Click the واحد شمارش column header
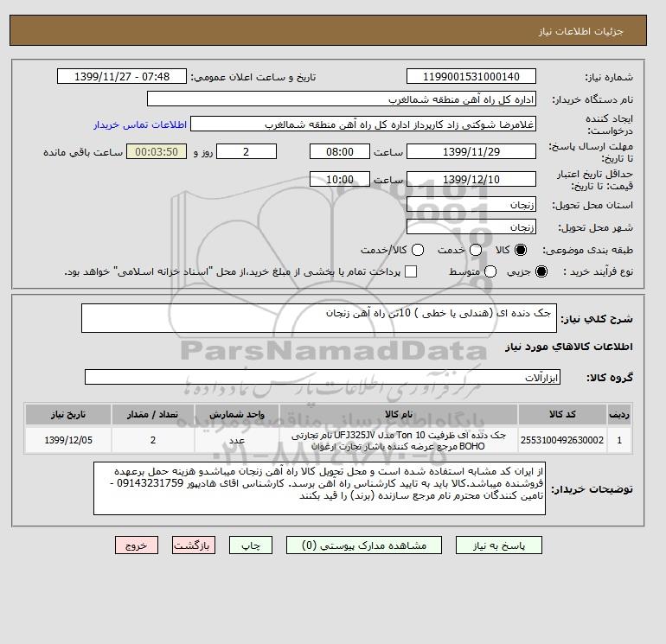Image resolution: width=666 pixels, height=644 pixels. [237, 415]
